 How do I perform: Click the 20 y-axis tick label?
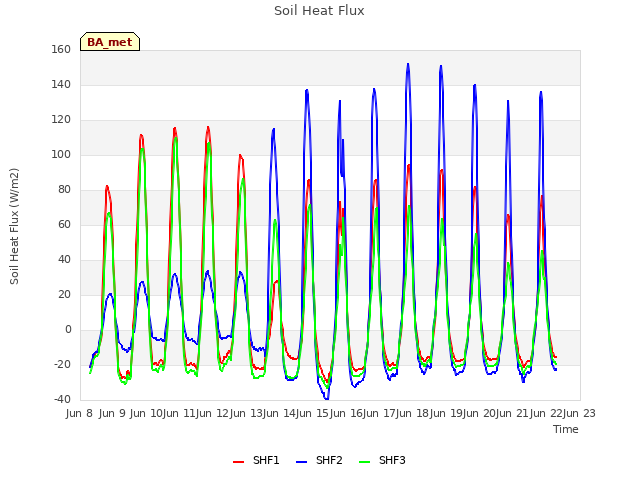(x=64, y=294)
